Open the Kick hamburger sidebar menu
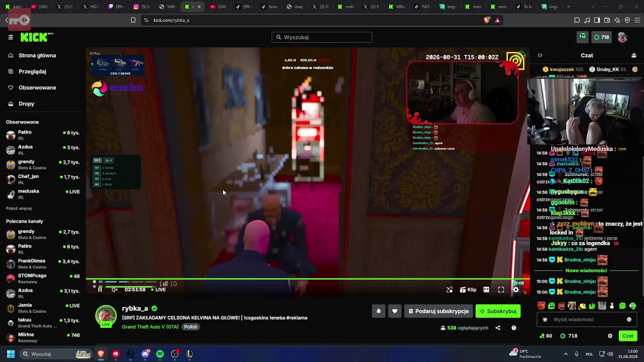The width and height of the screenshot is (644, 362). coord(11,37)
